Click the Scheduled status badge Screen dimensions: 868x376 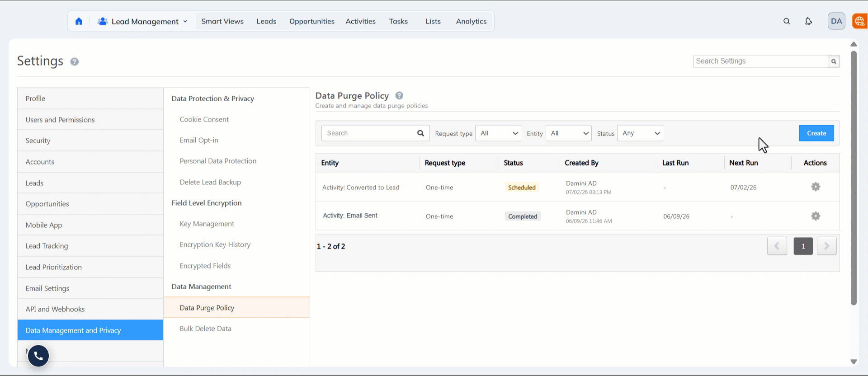coord(522,188)
